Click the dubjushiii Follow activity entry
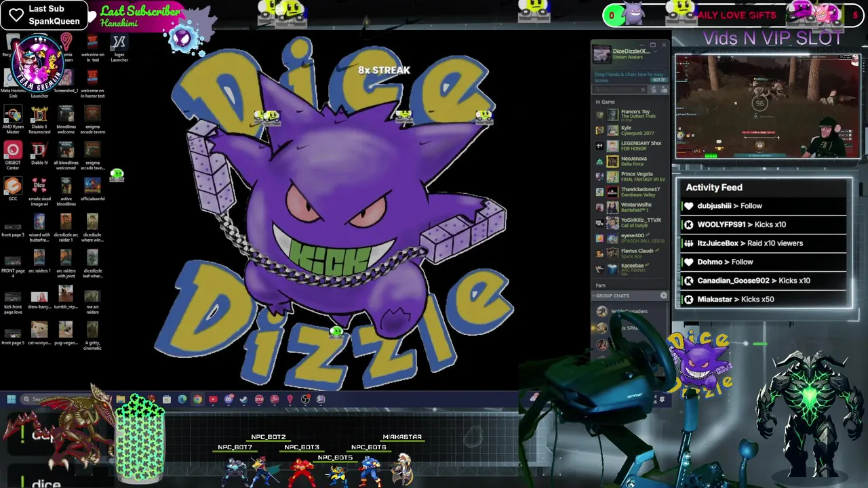Screen dimensions: 868x488 [764, 206]
